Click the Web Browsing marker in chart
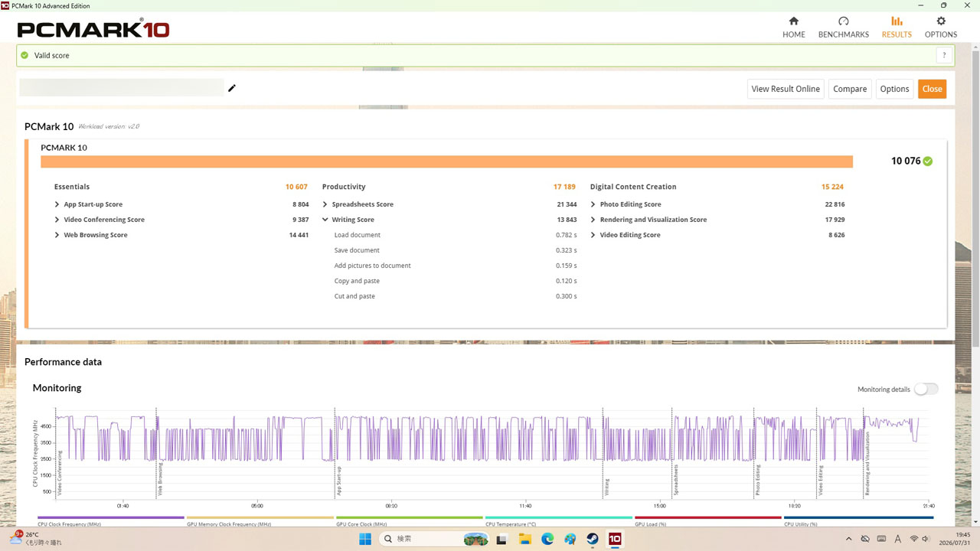Image resolution: width=980 pixels, height=551 pixels. [x=160, y=480]
